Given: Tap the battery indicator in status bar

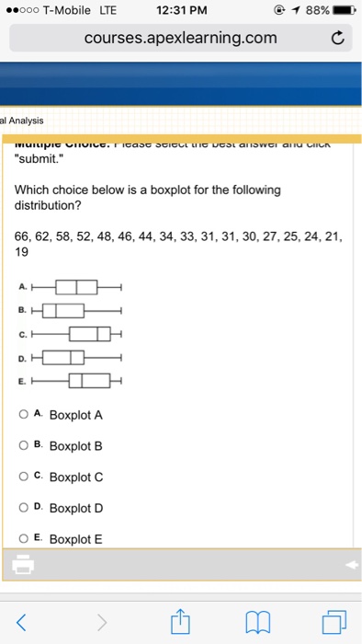Looking at the screenshot, I should (344, 10).
